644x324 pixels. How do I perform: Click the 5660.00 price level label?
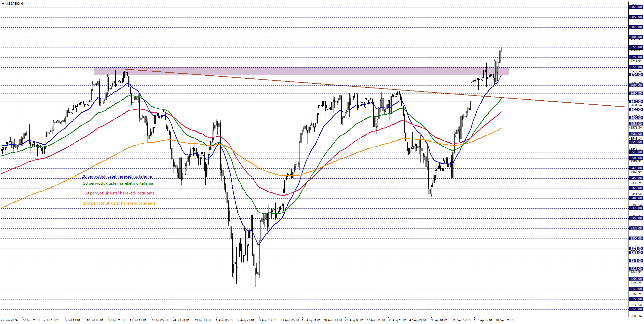(x=636, y=94)
